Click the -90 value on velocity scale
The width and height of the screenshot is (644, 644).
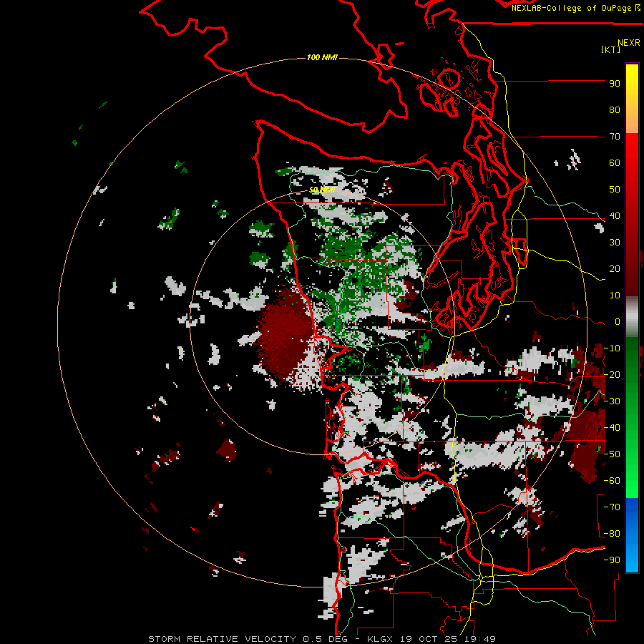(x=612, y=560)
